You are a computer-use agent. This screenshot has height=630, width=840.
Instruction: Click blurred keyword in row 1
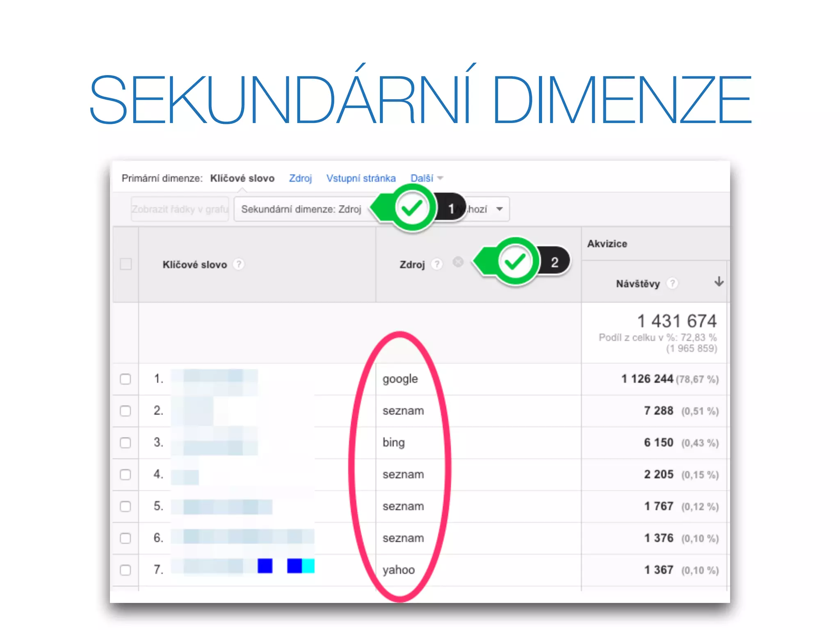214,381
